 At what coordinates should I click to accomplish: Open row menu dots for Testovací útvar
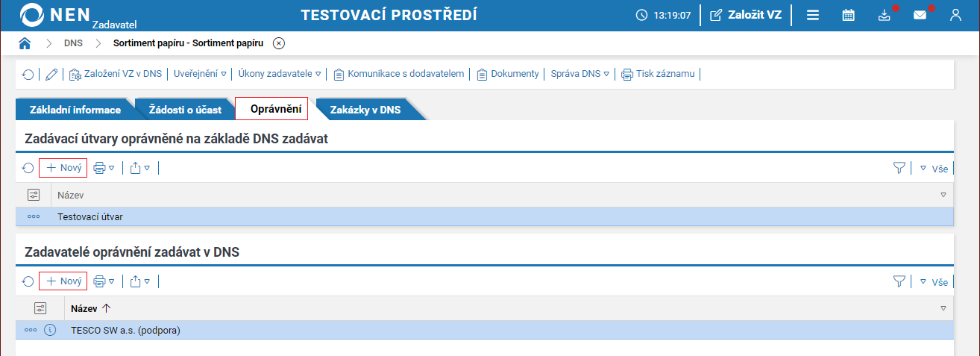(x=34, y=217)
